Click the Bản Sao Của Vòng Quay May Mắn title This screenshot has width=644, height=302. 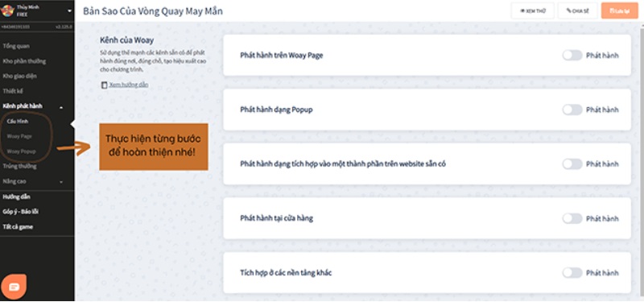(x=153, y=11)
